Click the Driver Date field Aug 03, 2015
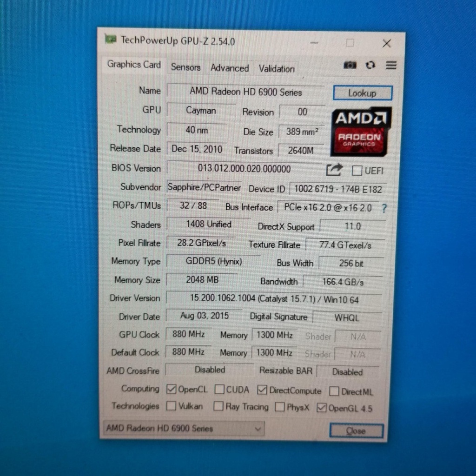476x476 pixels. (205, 316)
